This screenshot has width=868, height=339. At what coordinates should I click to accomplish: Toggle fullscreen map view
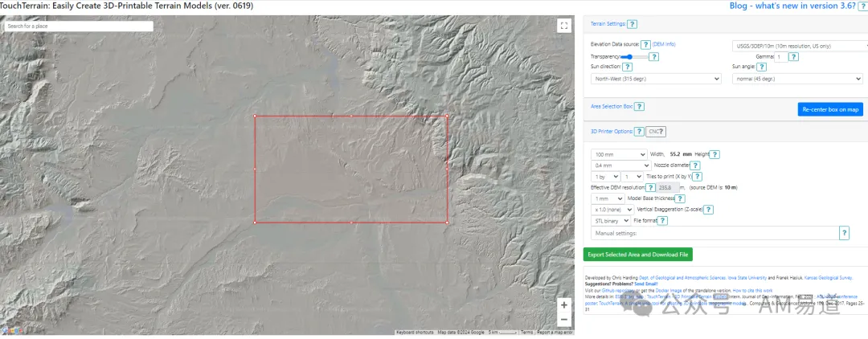[x=563, y=26]
